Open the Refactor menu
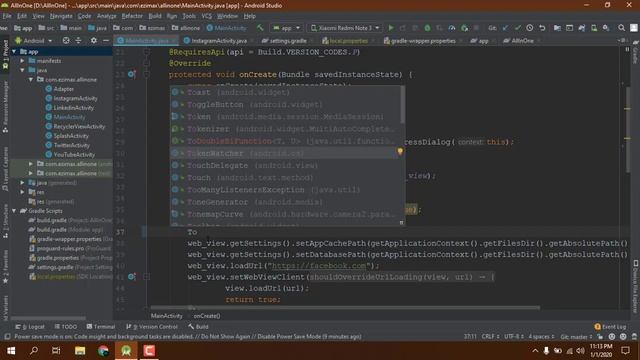 [x=132, y=16]
